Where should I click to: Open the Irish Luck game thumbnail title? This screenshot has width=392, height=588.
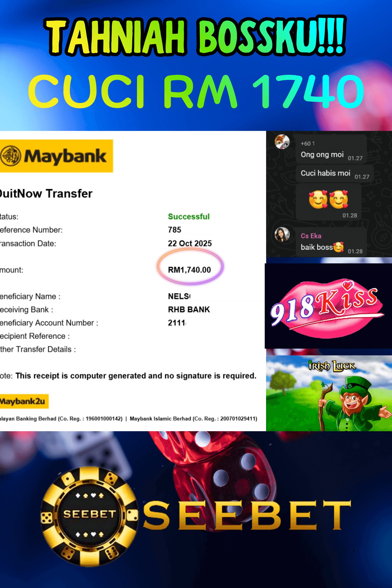[x=332, y=366]
